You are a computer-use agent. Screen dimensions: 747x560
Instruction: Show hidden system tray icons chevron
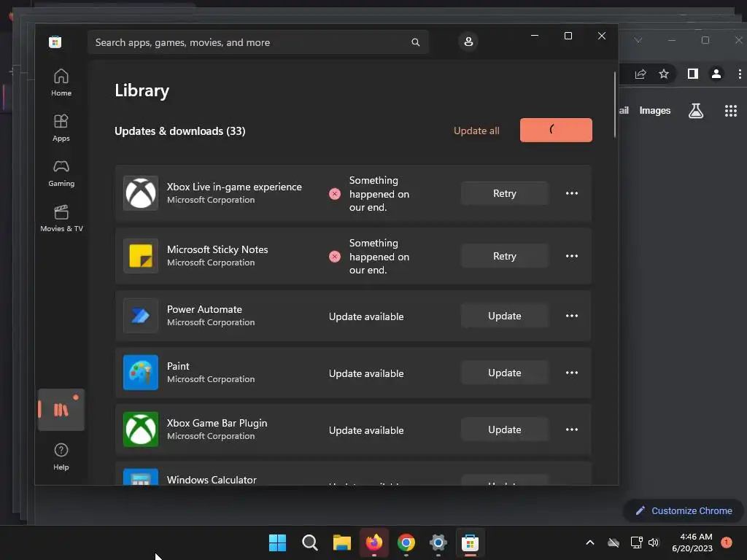[x=589, y=542]
